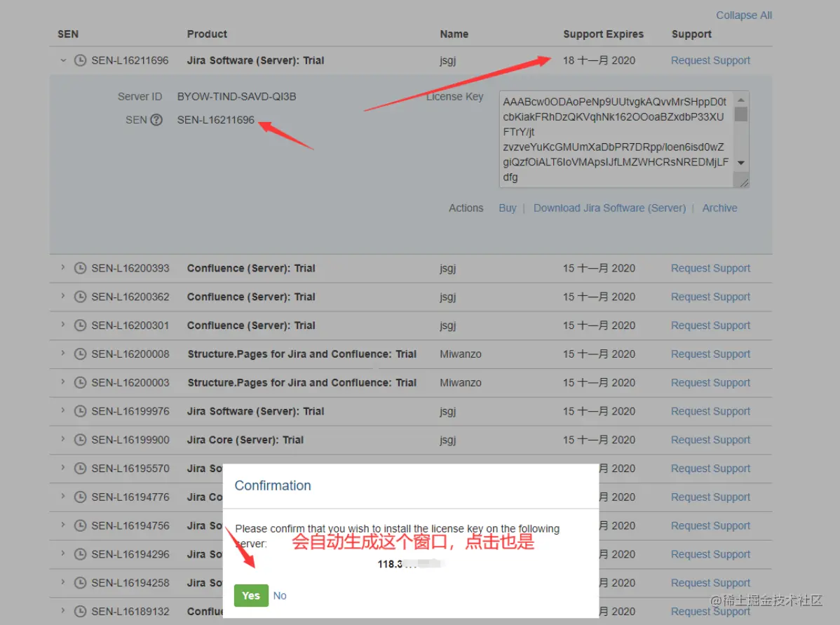Click the License Key scrollbar thumb
Viewport: 840px width, 625px height.
pyautogui.click(x=741, y=114)
